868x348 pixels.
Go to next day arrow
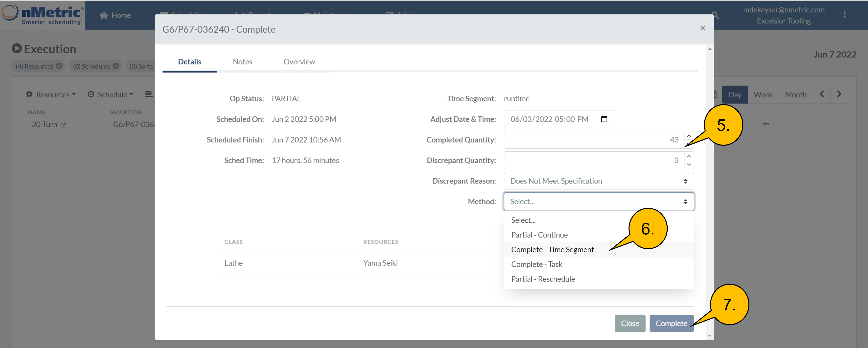(839, 94)
